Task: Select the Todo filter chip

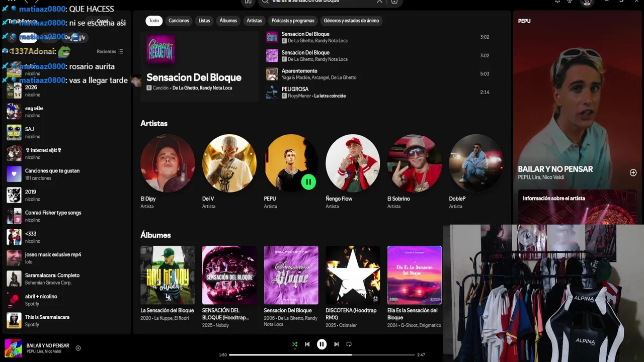Action: 154,21
